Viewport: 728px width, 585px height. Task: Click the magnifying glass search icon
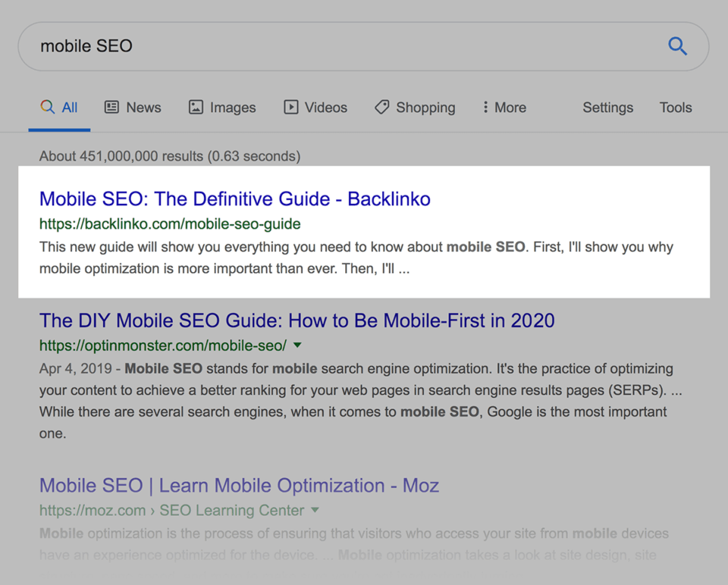point(677,46)
